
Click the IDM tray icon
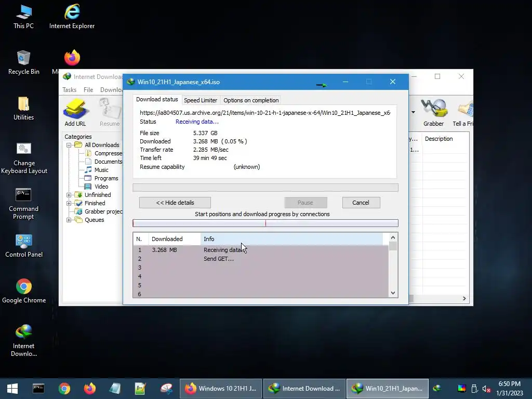click(x=437, y=389)
